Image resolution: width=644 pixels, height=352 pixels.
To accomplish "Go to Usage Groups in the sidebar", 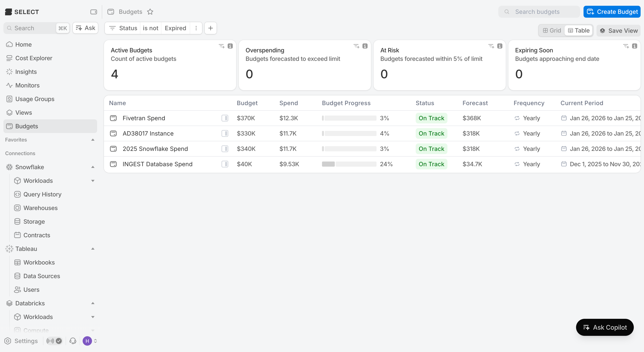I will pyautogui.click(x=35, y=99).
